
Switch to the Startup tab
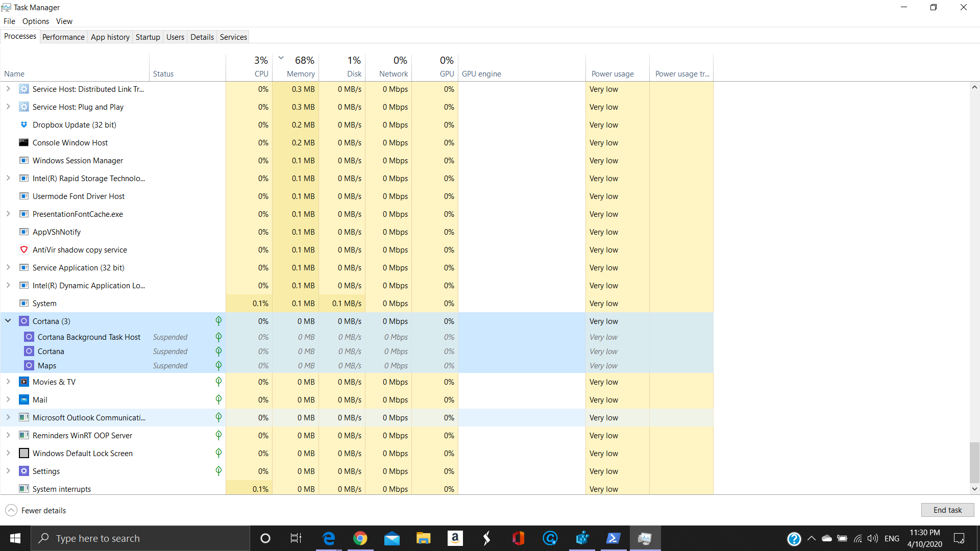click(x=148, y=37)
